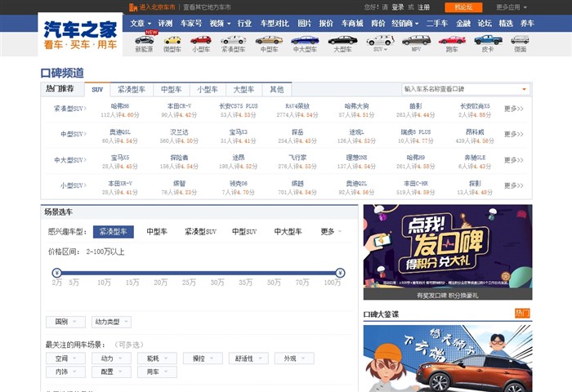Expand the 动力 scenario dropdown
The width and height of the screenshot is (572, 392).
point(111,359)
